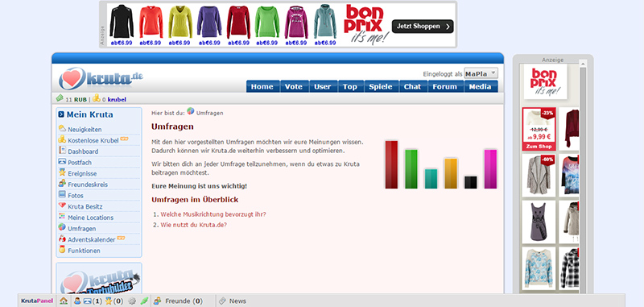Click the krubel coins icon

[97, 98]
